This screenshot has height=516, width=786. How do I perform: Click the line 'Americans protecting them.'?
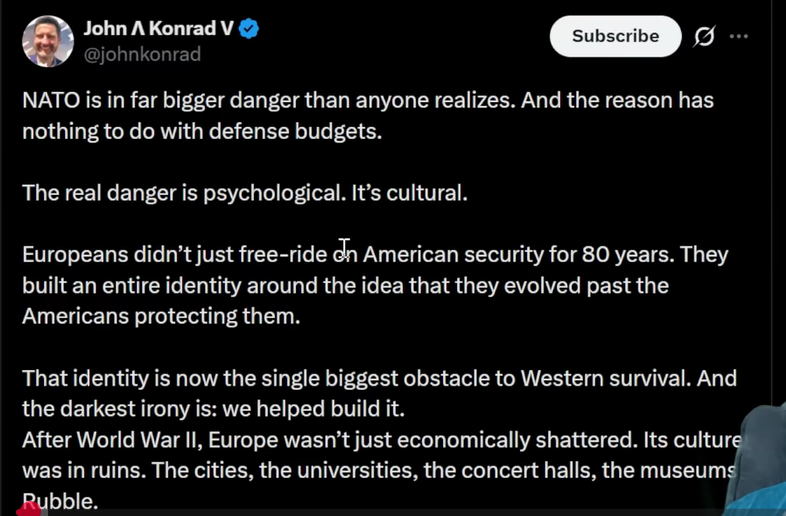(161, 316)
